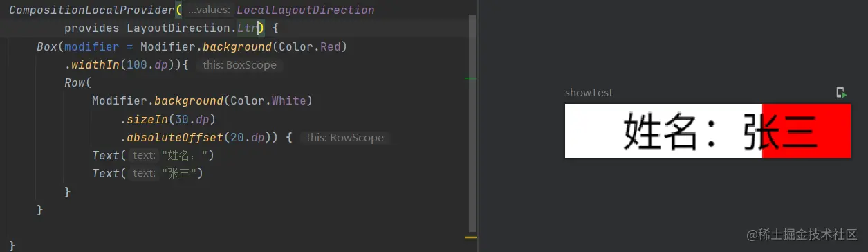Select the red area of the preview
Viewport: 868px width, 252px height.
(x=806, y=131)
